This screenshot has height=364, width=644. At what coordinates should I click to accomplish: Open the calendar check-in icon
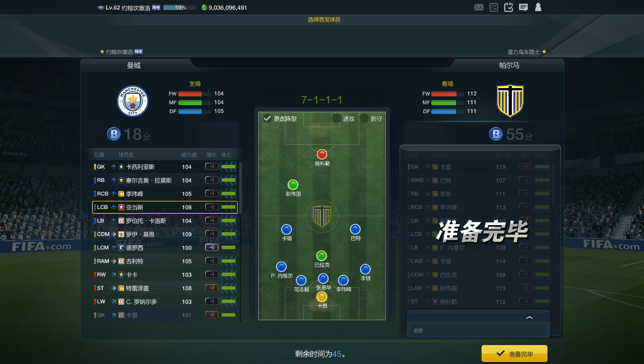point(509,7)
